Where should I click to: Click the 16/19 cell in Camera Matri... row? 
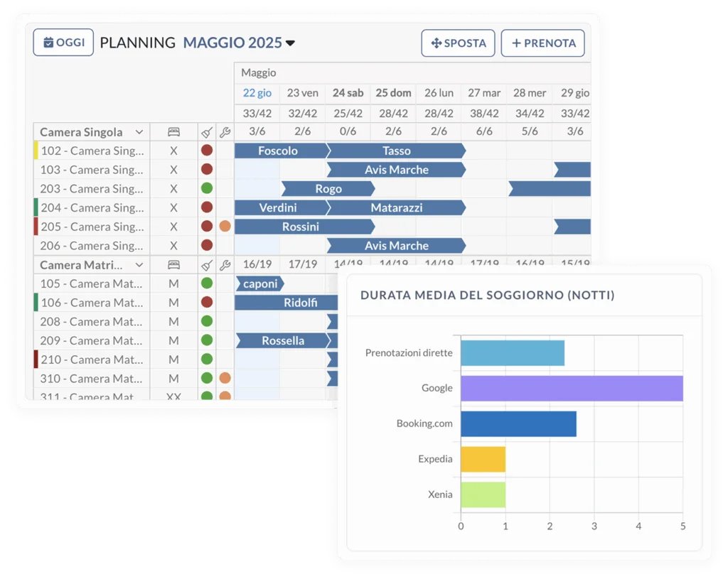click(x=257, y=264)
